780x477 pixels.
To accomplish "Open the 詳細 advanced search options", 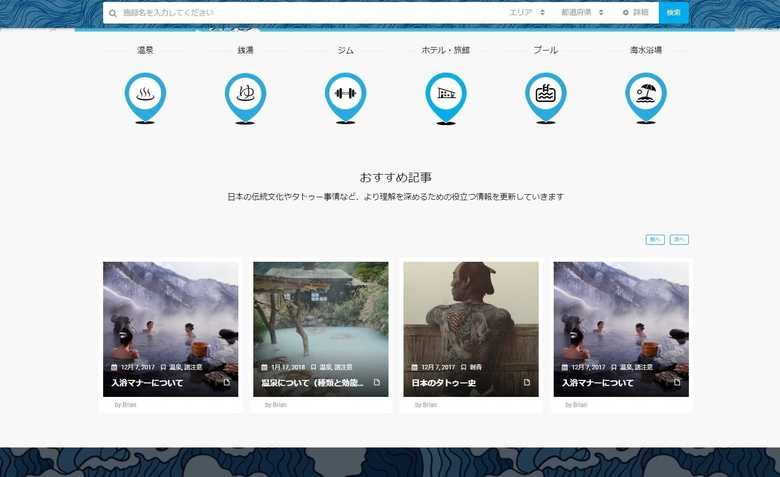I will 636,12.
